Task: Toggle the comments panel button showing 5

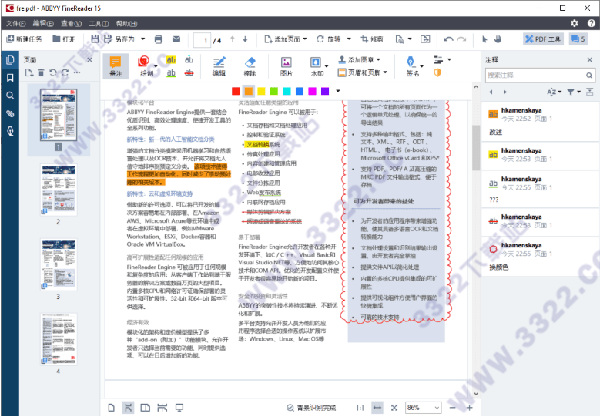Action: [578, 39]
